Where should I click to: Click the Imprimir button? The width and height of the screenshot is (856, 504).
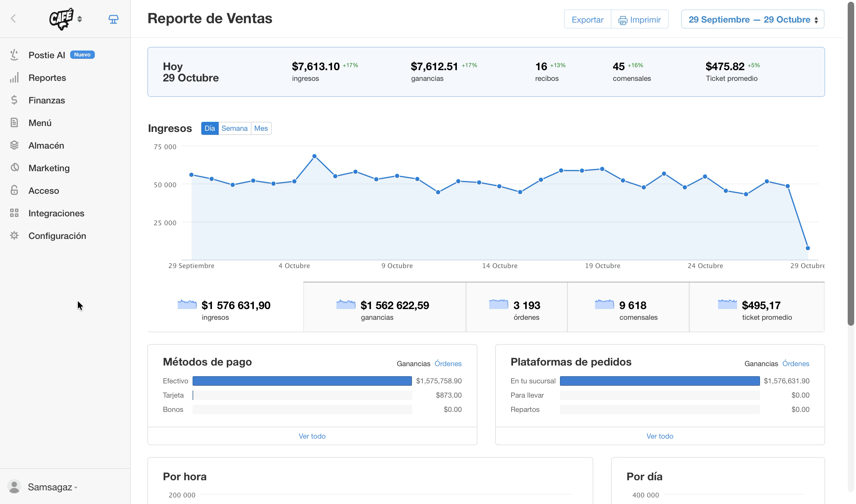click(x=641, y=19)
